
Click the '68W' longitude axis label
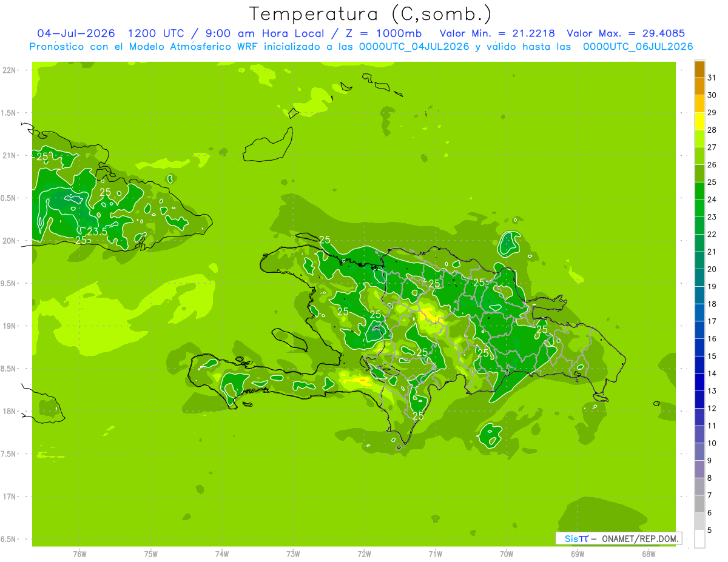pos(649,555)
